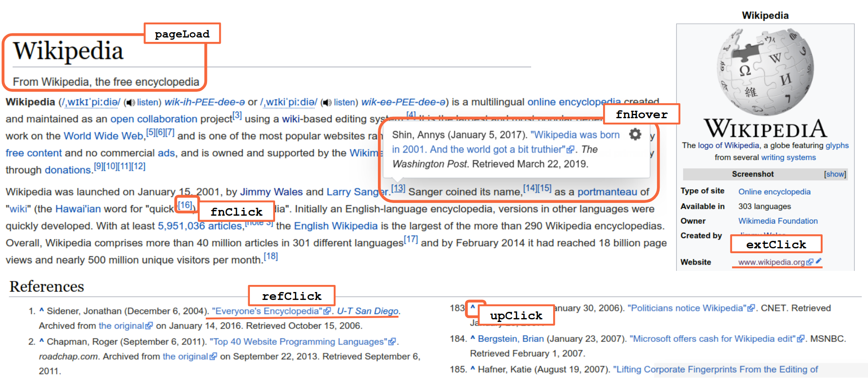Viewport: 868px width, 378px height.
Task: Click external icon after "the original" in reference 1
Action: 149,326
